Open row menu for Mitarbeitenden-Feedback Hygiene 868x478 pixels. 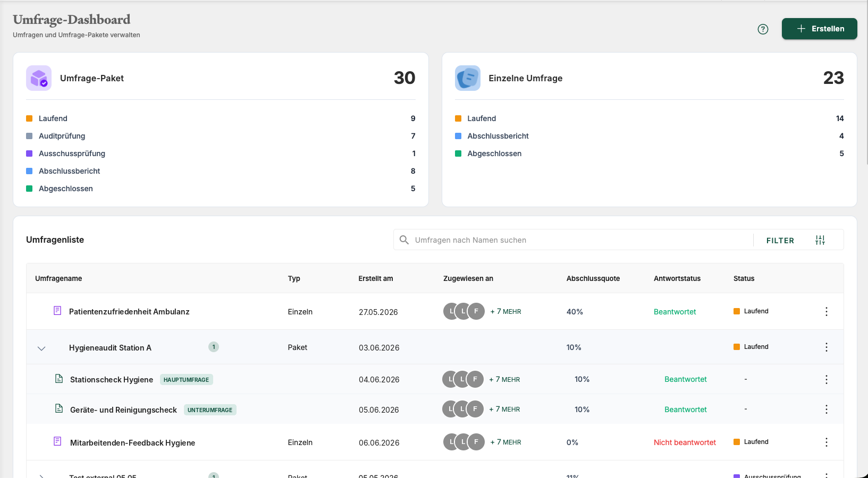point(826,442)
